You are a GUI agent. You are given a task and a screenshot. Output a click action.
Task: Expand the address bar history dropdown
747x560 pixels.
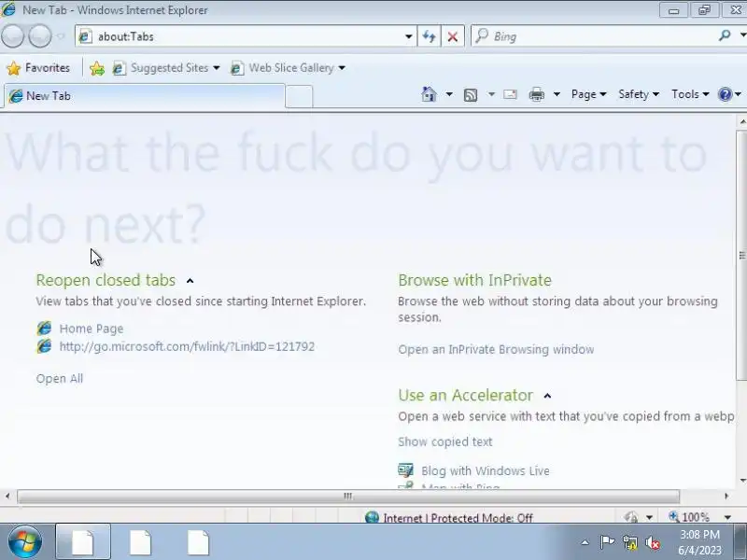[x=408, y=36]
